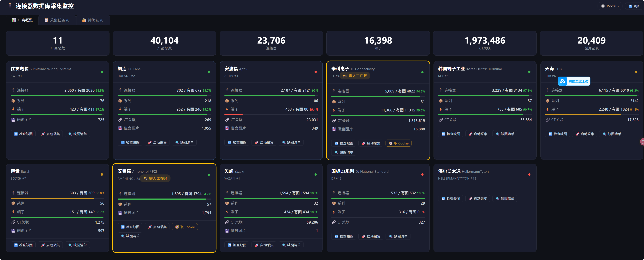The width and height of the screenshot is (644, 260).
Task: Click the 住友电装 vendor title
Action: point(19,69)
